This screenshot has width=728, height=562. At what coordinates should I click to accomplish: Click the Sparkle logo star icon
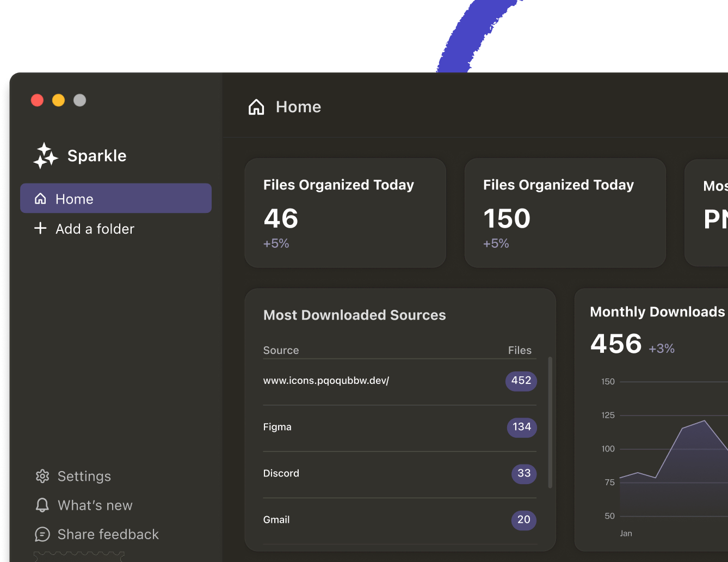pyautogui.click(x=45, y=156)
